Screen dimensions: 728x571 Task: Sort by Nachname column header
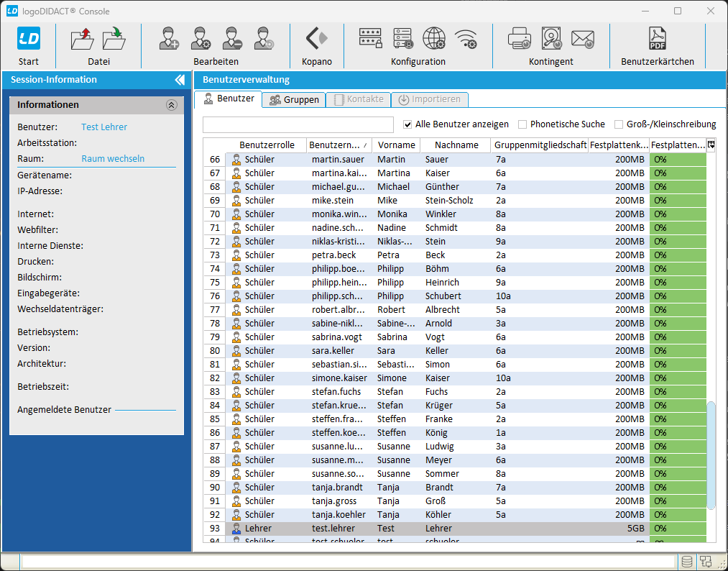click(x=456, y=145)
